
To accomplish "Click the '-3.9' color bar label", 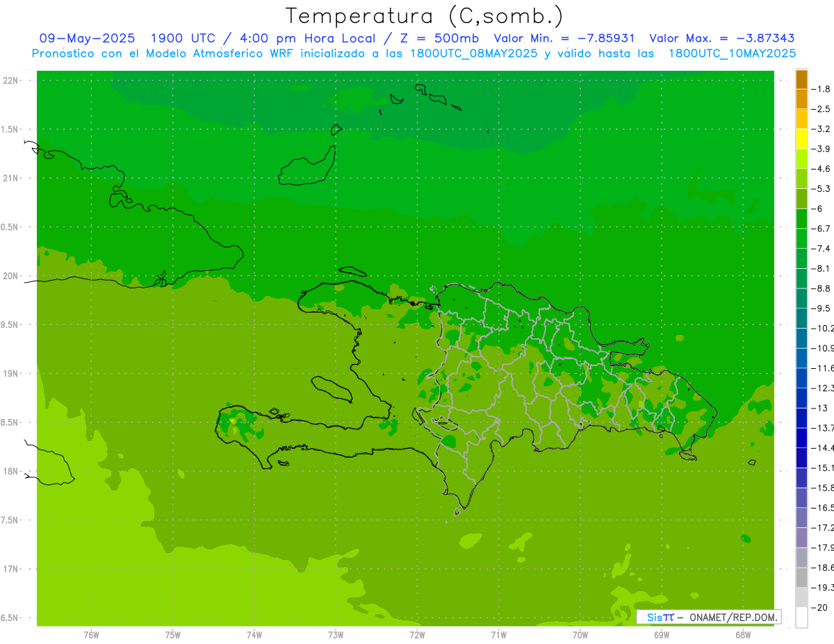I will 821,149.
